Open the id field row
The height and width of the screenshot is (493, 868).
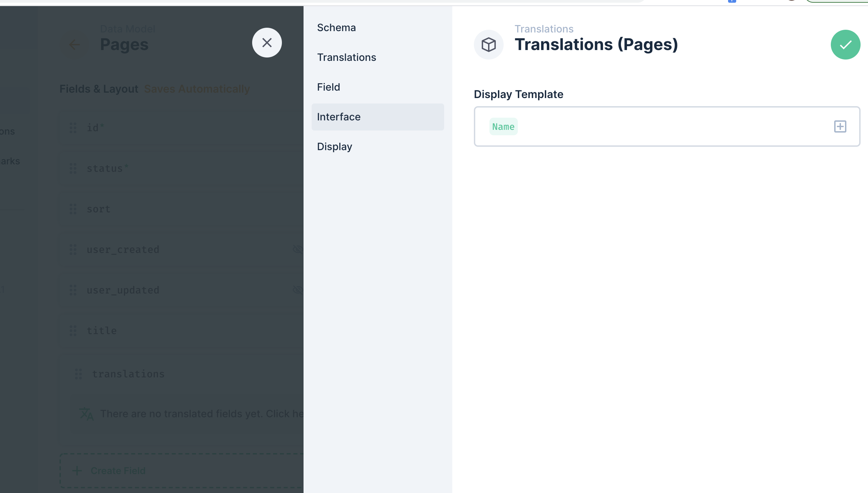point(182,128)
